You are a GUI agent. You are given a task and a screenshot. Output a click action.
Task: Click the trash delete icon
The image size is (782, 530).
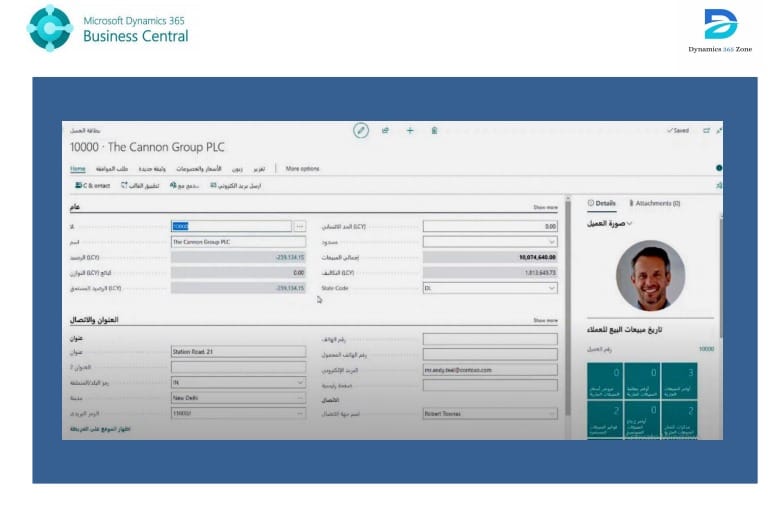click(434, 131)
